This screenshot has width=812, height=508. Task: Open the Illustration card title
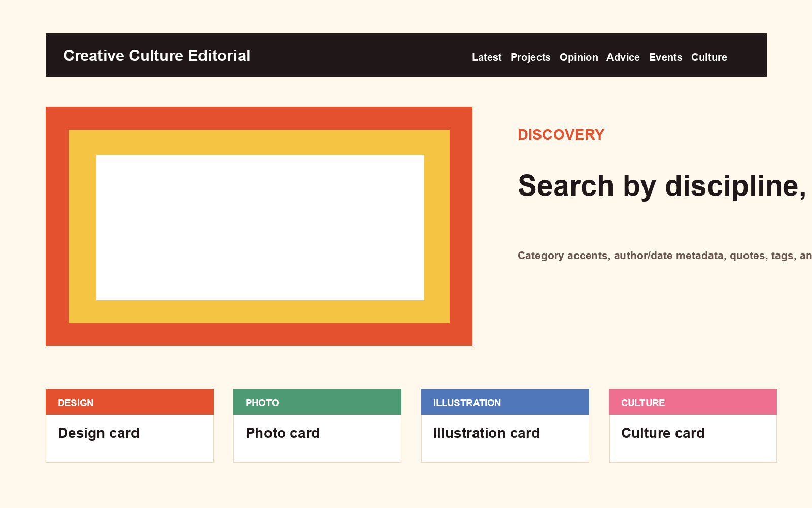coord(487,433)
